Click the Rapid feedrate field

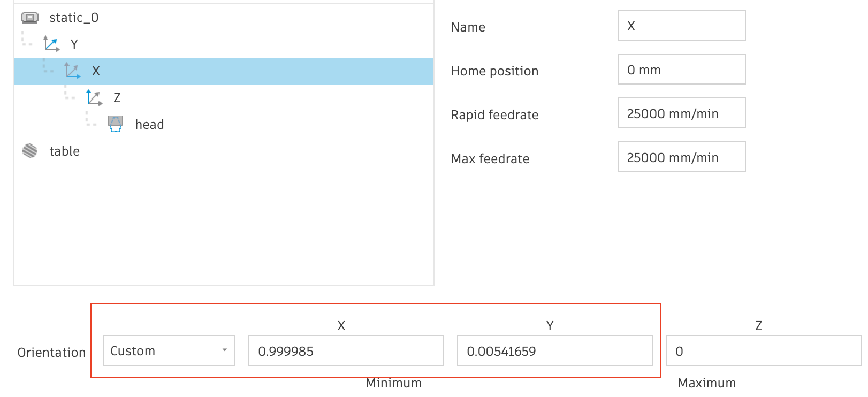tap(681, 113)
